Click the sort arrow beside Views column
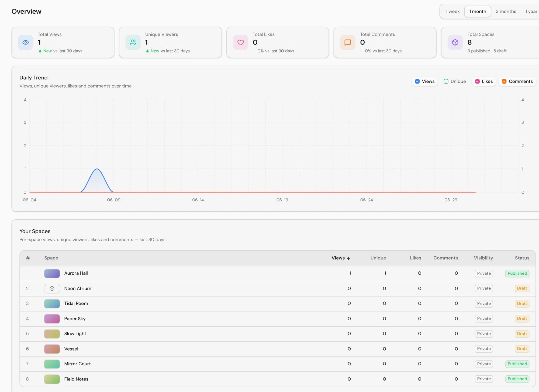The height and width of the screenshot is (392, 539). 348,258
